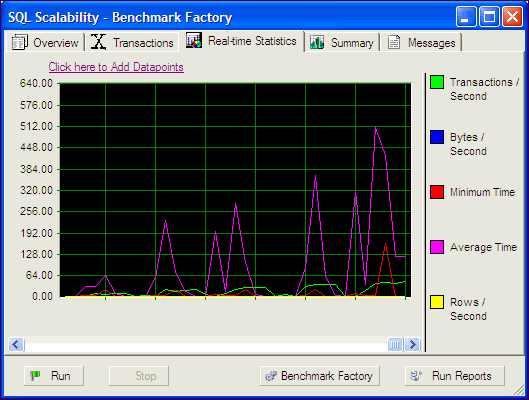Screen dimensions: 529x400
Task: Click the horizontal scrollbar thumb
Action: point(395,345)
